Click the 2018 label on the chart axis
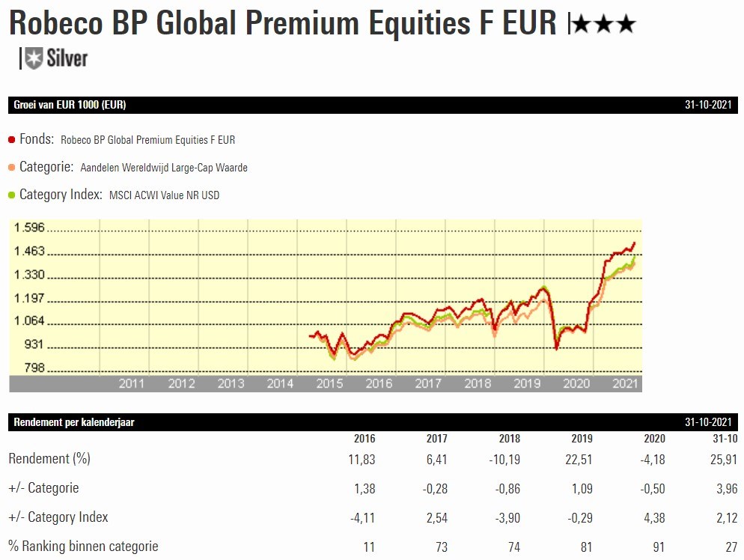The height and width of the screenshot is (560, 744). click(x=477, y=384)
